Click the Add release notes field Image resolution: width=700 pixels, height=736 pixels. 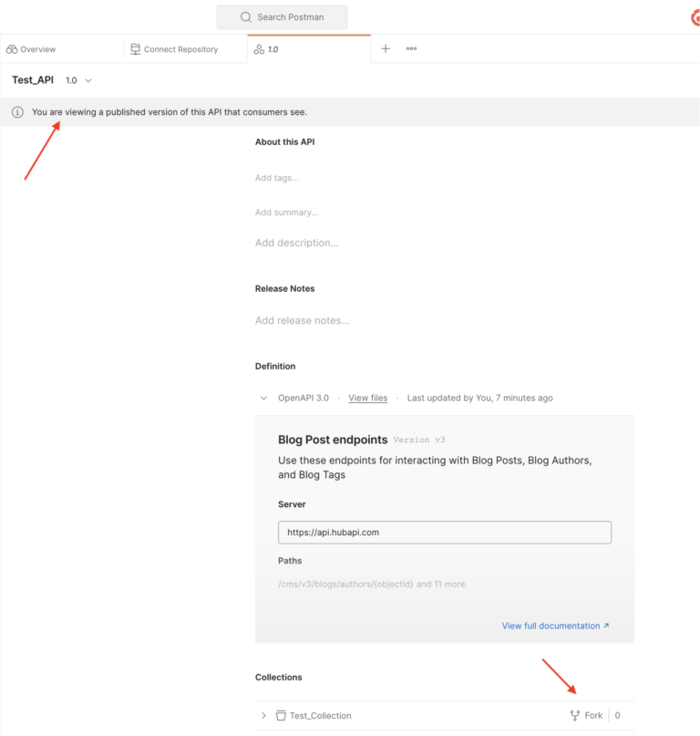click(x=302, y=321)
